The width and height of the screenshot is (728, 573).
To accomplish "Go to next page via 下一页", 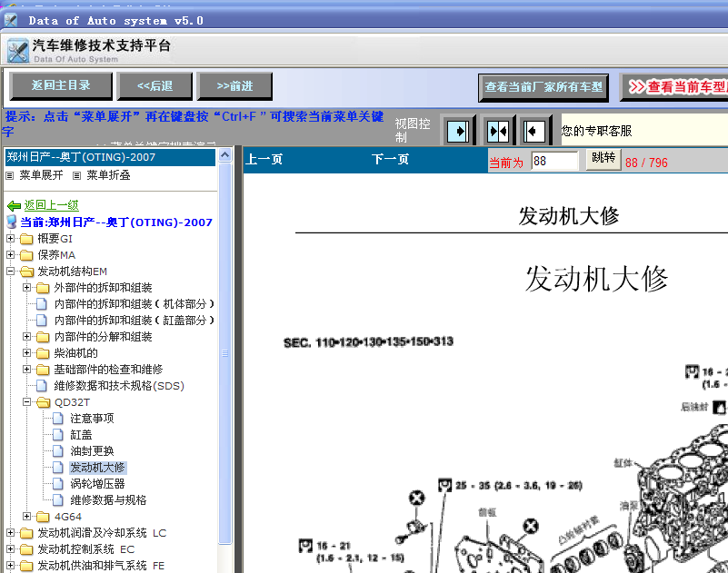I will (x=390, y=160).
